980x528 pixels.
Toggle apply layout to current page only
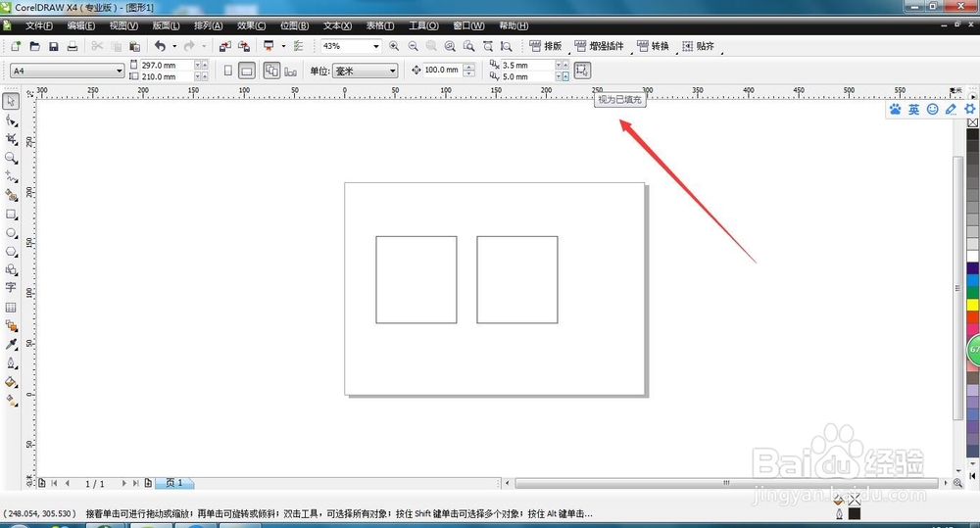[x=291, y=72]
